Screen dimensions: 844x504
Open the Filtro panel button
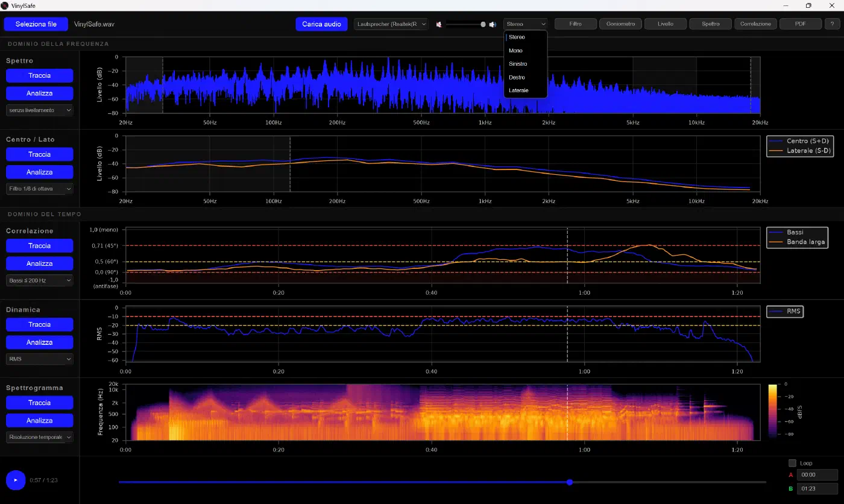point(576,24)
